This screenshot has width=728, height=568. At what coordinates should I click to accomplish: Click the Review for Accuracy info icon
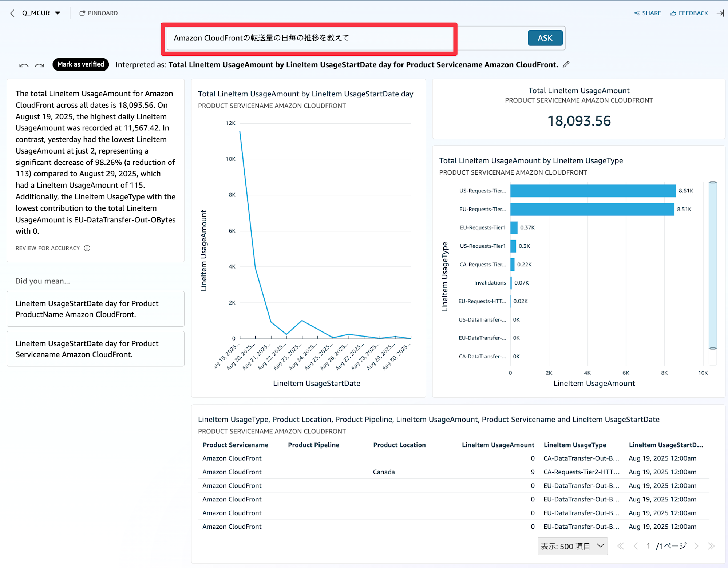tap(87, 248)
